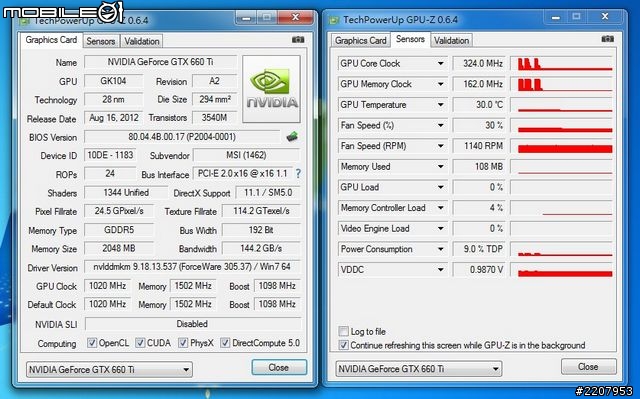This screenshot has width=640, height=399.
Task: Switch to Validation tab in left window
Action: pos(142,41)
